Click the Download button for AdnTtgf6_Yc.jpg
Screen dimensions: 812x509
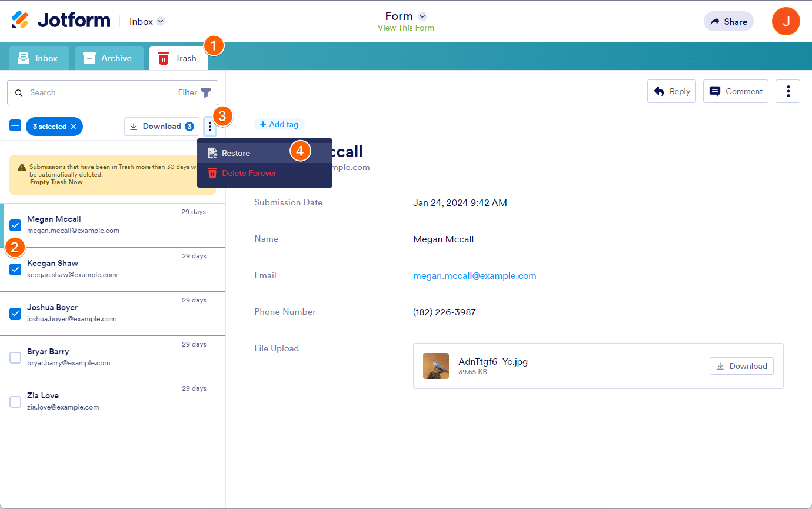click(x=741, y=366)
